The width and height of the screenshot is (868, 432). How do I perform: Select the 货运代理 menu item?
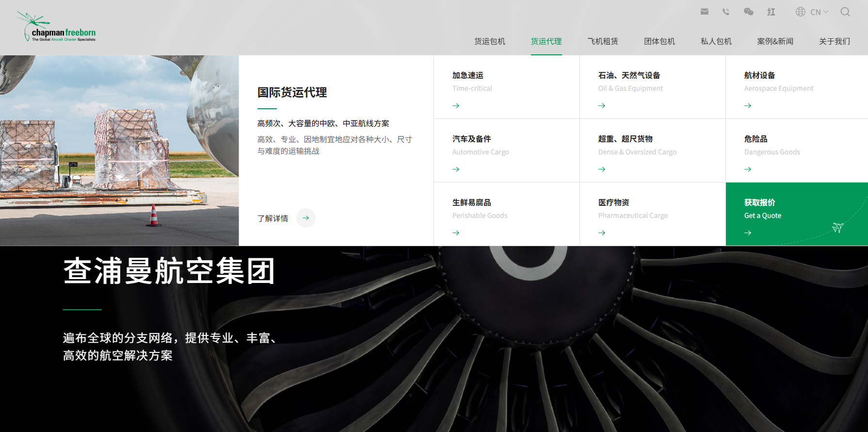[x=546, y=41]
